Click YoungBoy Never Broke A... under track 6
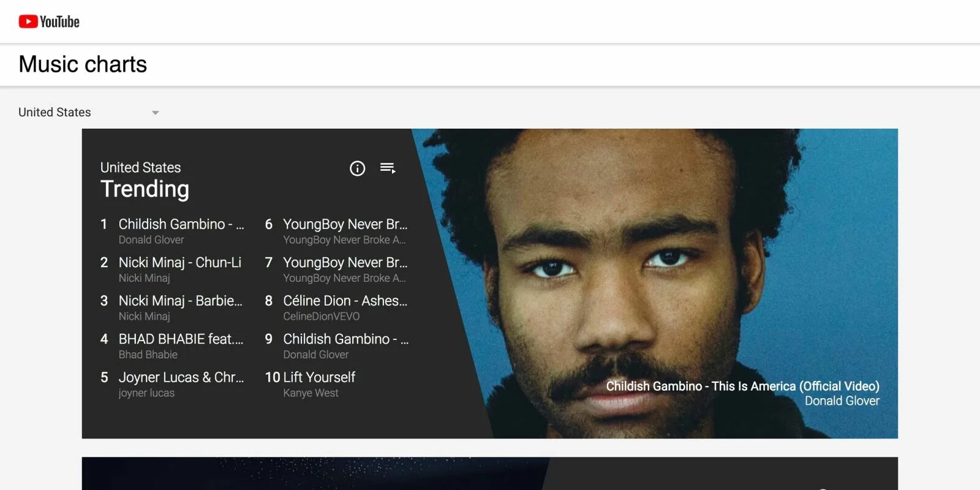 tap(344, 240)
